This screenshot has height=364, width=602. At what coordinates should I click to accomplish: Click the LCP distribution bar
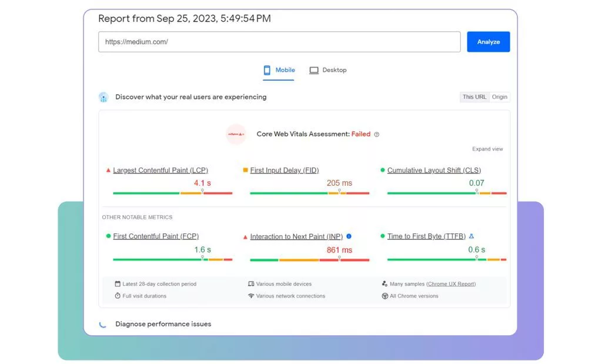tap(172, 193)
